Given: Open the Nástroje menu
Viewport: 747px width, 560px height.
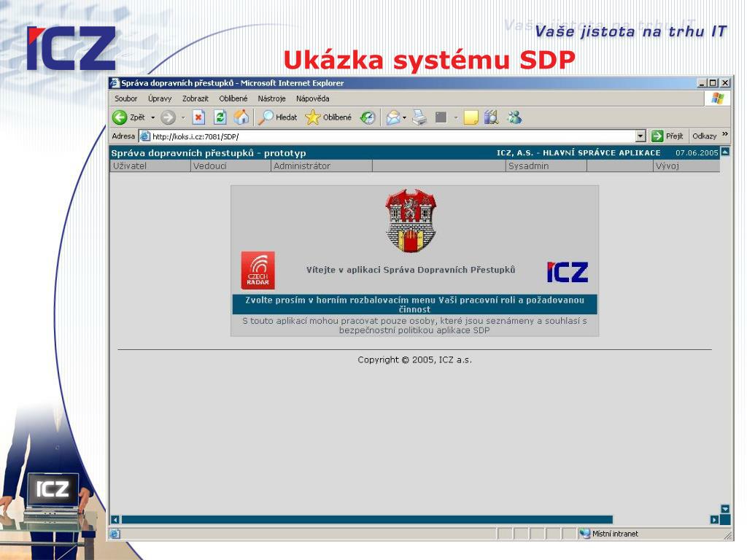Looking at the screenshot, I should coord(271,98).
